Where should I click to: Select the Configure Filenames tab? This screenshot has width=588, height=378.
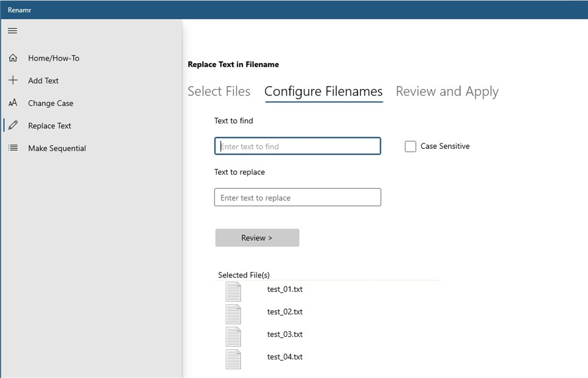(x=323, y=91)
